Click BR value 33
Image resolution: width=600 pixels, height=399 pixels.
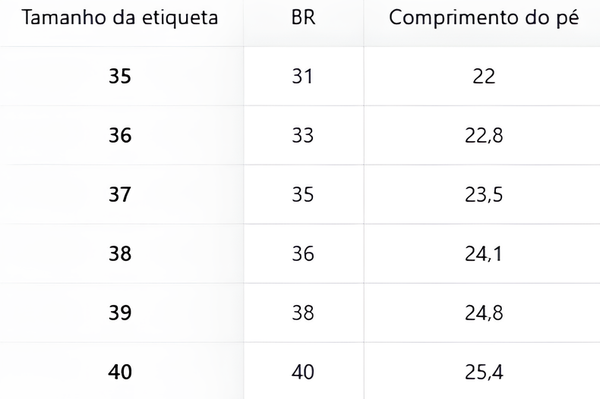pos(303,135)
